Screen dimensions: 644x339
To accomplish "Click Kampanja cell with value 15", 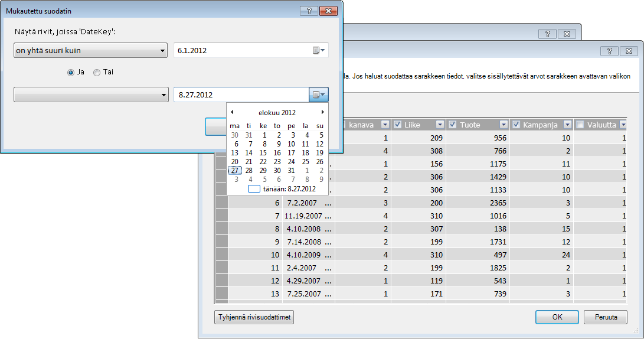I will click(x=541, y=229).
